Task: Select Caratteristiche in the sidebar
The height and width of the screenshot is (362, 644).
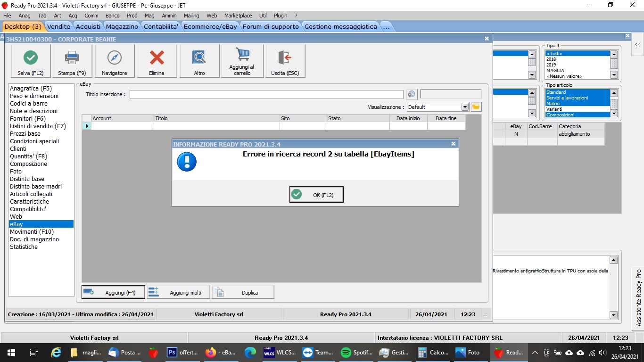Action: (x=30, y=201)
